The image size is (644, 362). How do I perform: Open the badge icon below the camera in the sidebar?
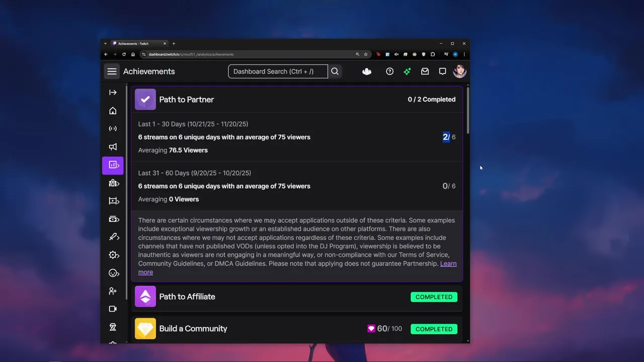pyautogui.click(x=113, y=327)
